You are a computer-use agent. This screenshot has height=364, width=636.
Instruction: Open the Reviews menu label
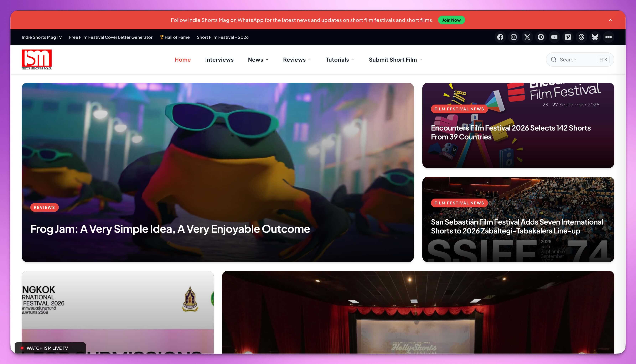pos(294,59)
